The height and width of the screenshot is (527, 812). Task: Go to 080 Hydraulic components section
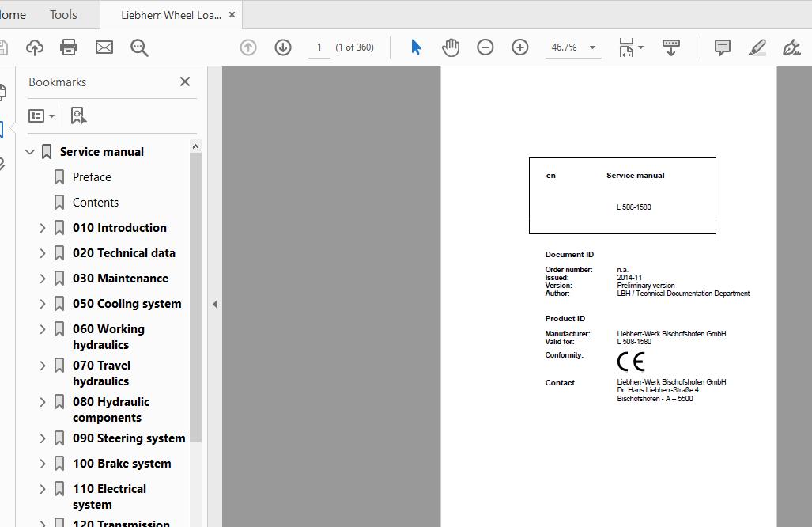point(111,410)
